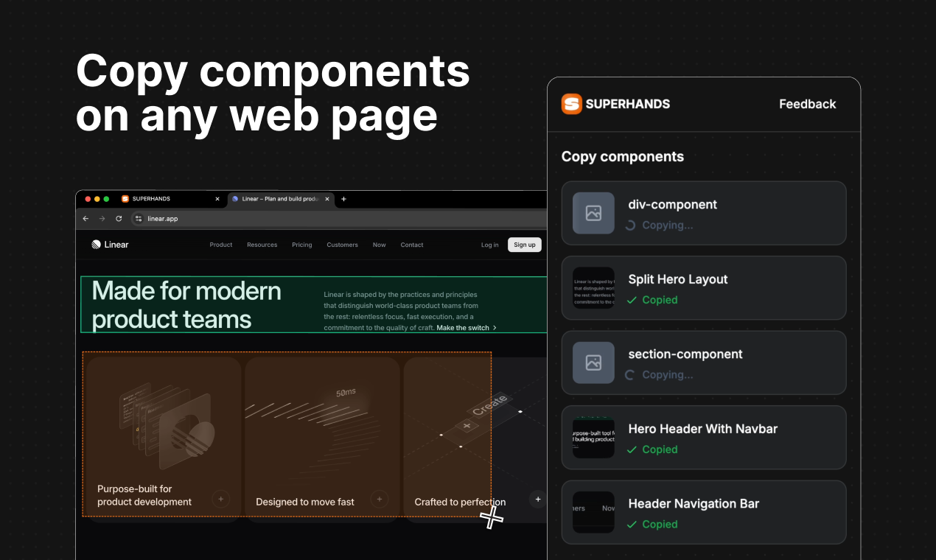Click the Copying spinner under section-component
This screenshot has width=936, height=560.
[630, 375]
